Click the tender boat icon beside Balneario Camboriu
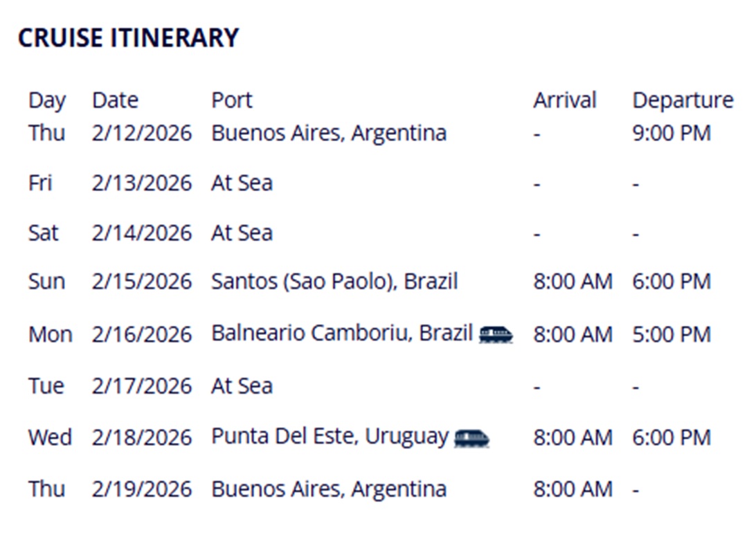The width and height of the screenshot is (756, 544). click(496, 334)
